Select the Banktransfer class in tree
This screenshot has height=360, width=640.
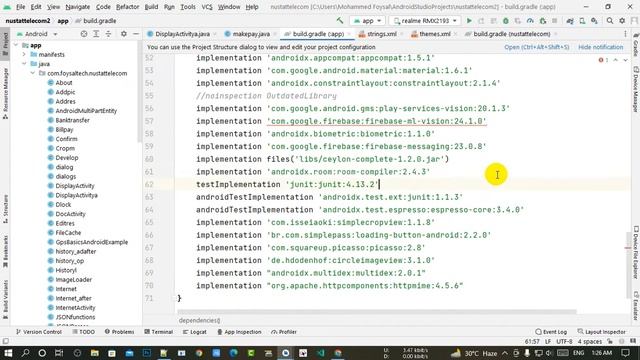(72, 120)
